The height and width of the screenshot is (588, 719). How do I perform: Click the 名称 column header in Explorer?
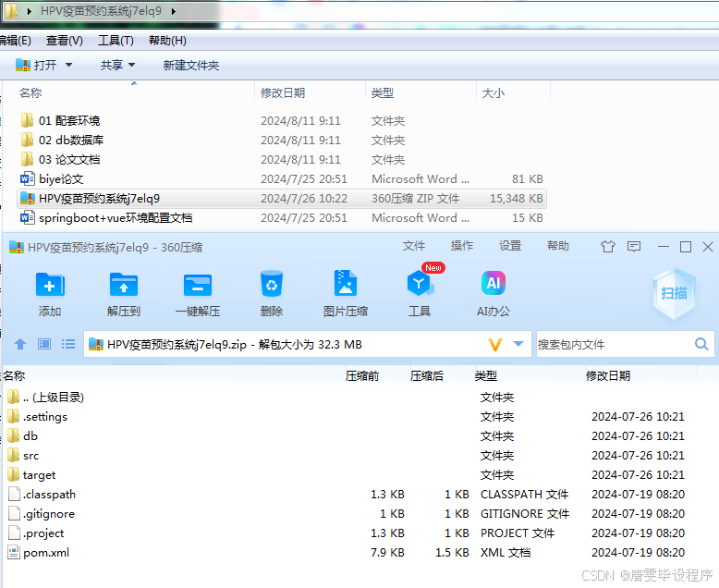tap(30, 93)
